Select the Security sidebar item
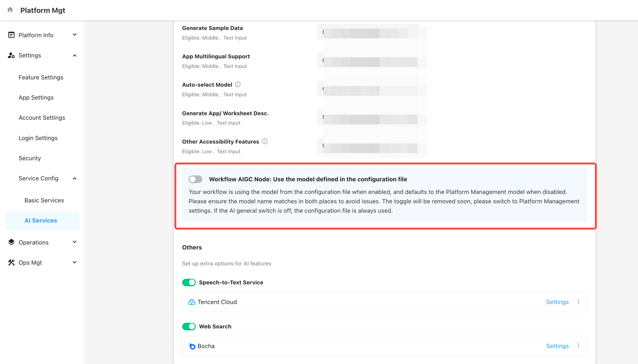This screenshot has width=638, height=364. (x=29, y=158)
